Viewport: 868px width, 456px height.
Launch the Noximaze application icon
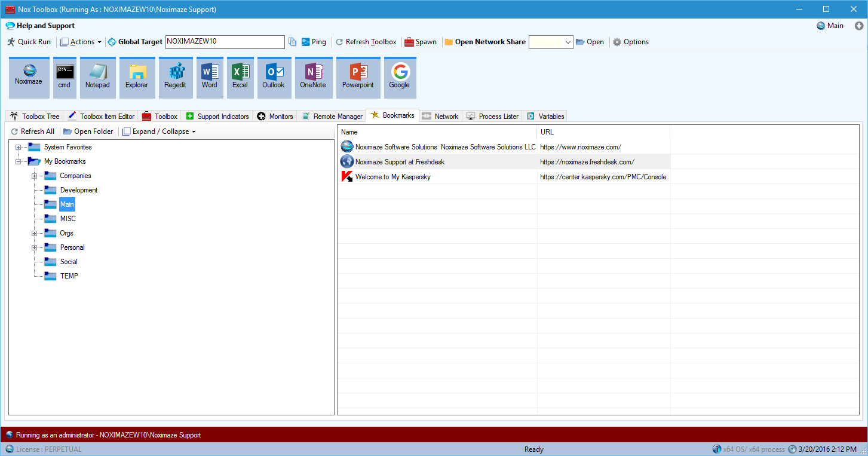point(28,76)
